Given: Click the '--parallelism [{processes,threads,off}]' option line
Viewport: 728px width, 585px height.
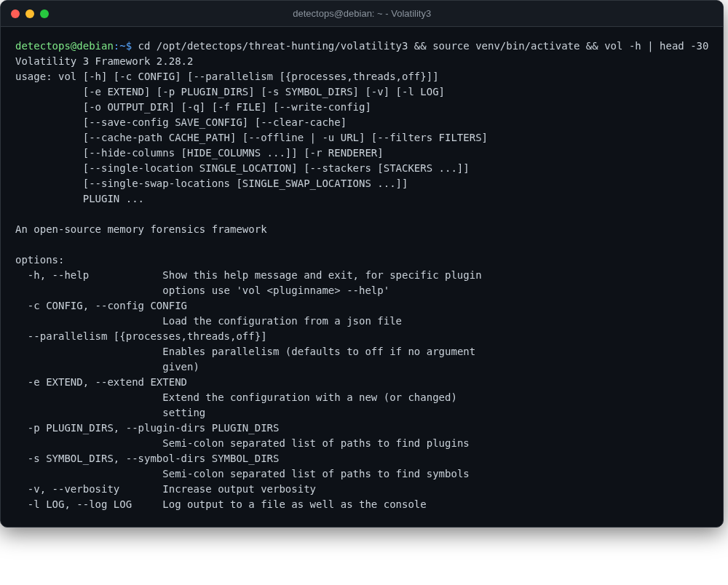Looking at the screenshot, I should click(x=147, y=337).
